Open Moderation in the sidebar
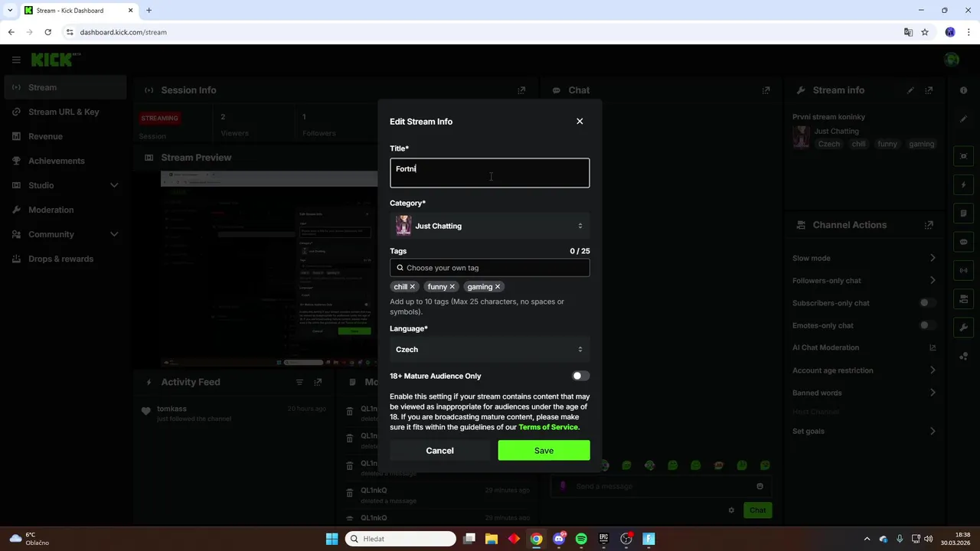 [x=65, y=210]
